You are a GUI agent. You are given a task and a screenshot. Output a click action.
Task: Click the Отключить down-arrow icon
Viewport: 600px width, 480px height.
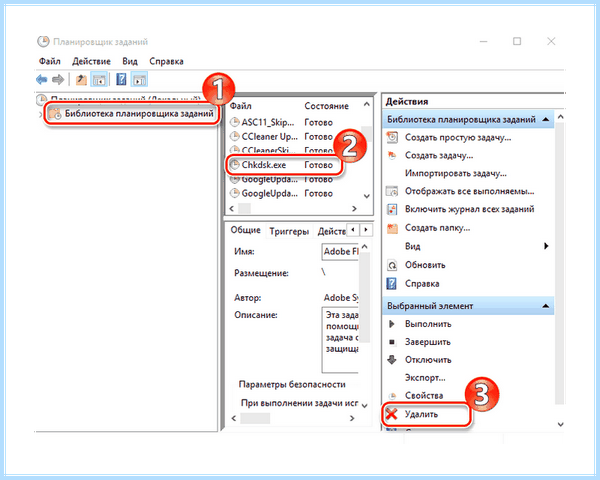tap(392, 359)
